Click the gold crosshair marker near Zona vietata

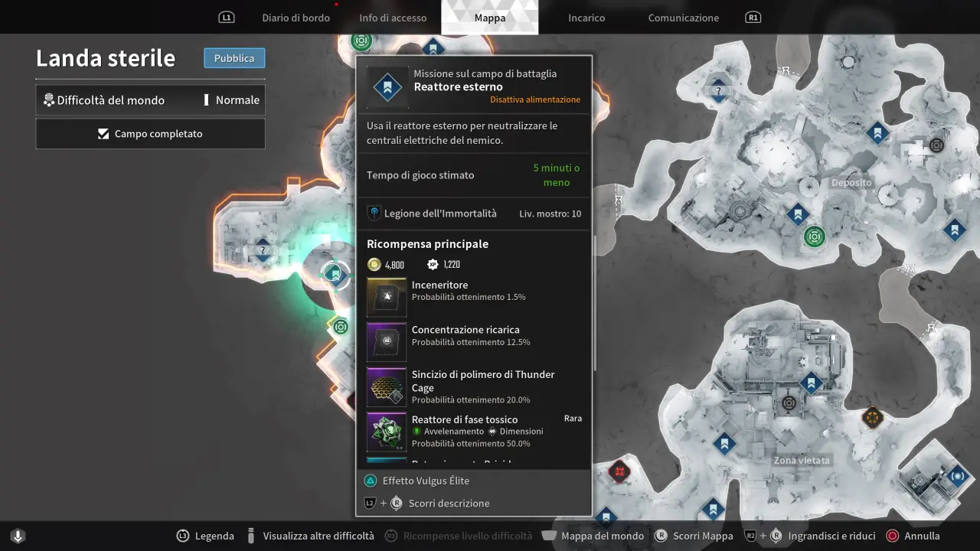point(872,417)
